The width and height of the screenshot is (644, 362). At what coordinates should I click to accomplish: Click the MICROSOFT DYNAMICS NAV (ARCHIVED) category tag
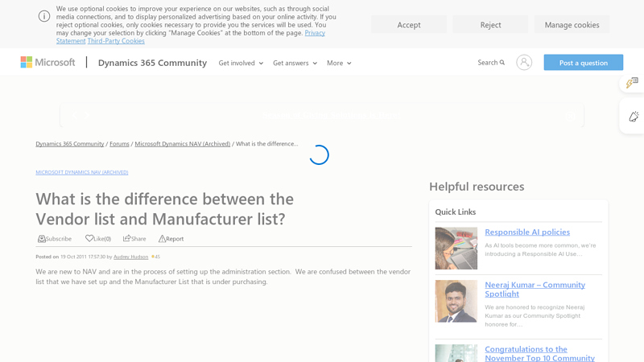(x=82, y=172)
